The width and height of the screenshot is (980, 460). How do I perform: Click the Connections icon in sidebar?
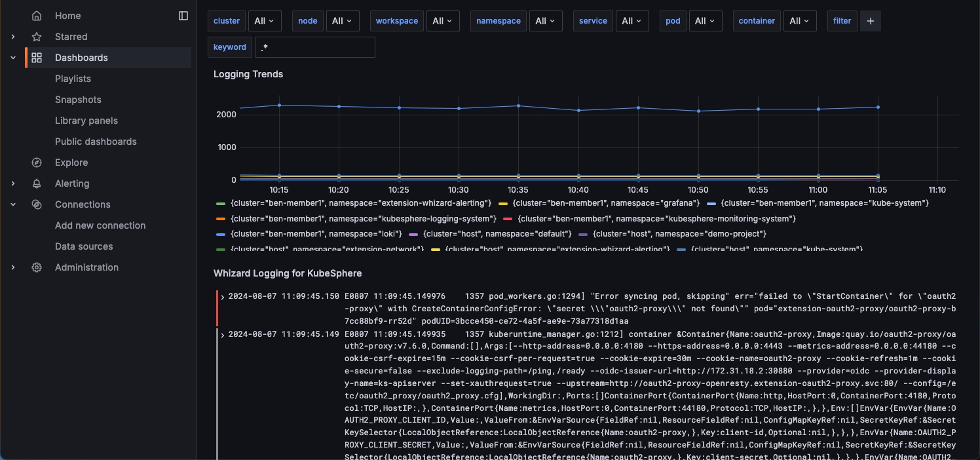[37, 204]
